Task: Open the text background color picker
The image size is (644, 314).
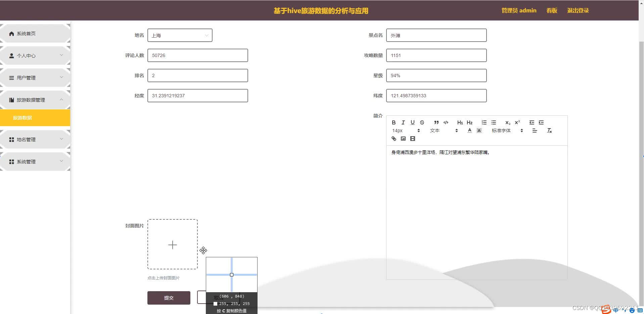Action: click(x=479, y=130)
